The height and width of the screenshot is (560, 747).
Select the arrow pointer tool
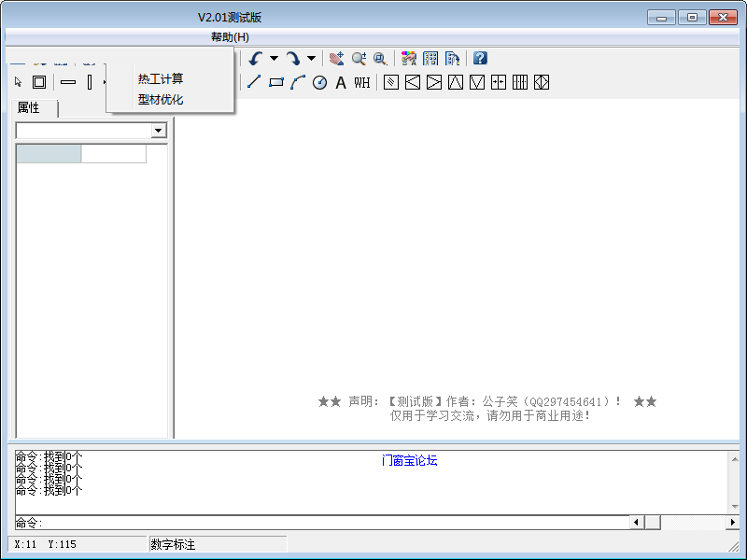pyautogui.click(x=18, y=82)
